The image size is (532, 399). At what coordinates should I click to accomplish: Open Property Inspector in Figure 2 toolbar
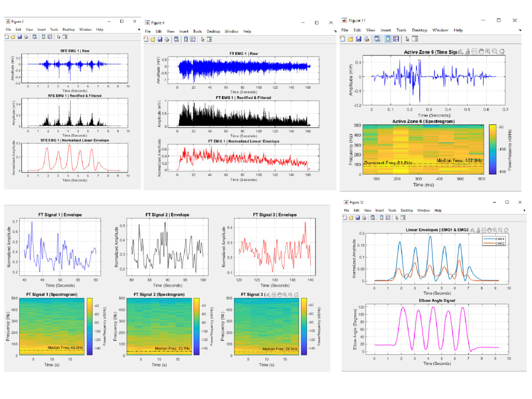pos(65,37)
